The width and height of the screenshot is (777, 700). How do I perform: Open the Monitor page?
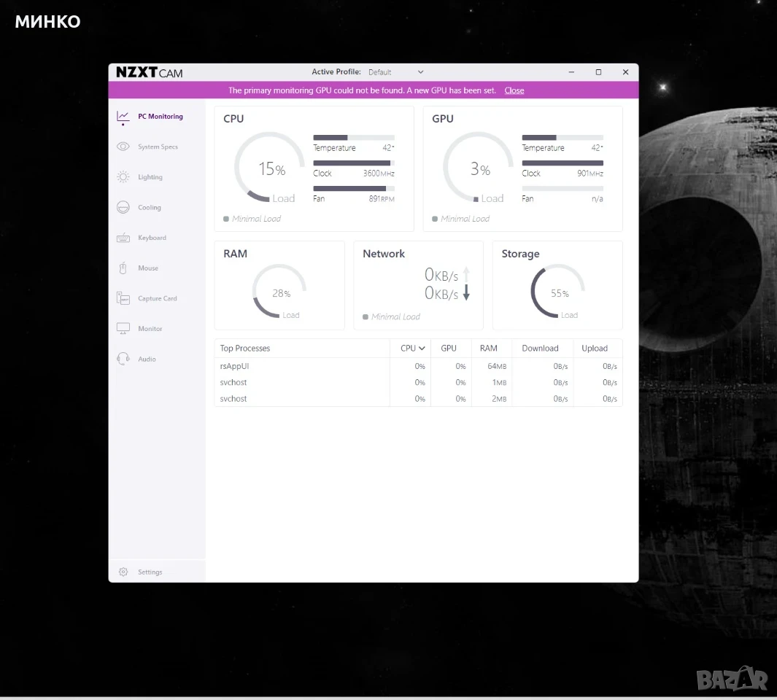click(x=150, y=328)
